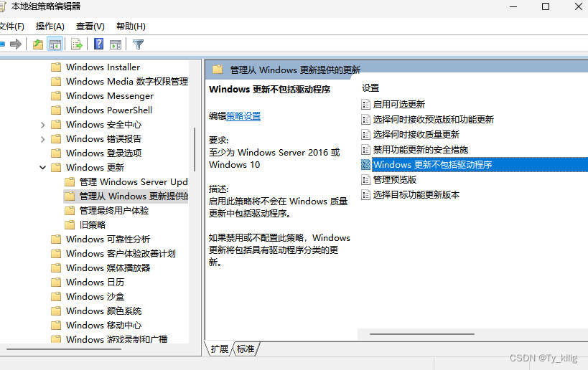Select Windows 游戏录制和广播 folder
This screenshot has width=588, height=370.
pyautogui.click(x=116, y=339)
